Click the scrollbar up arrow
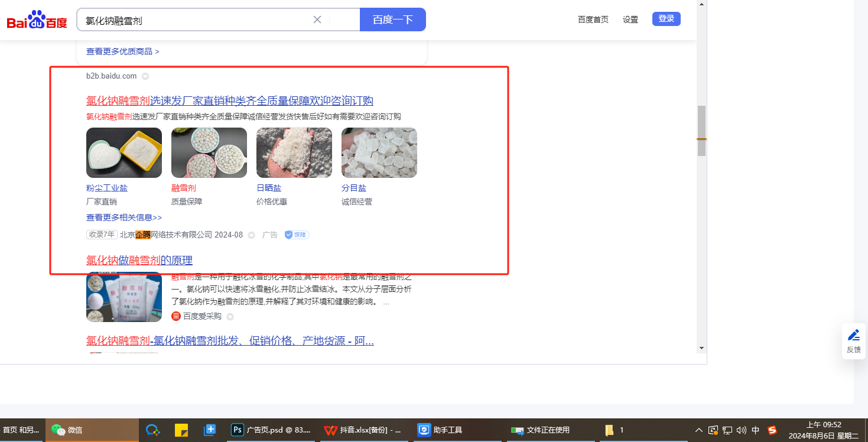868x442 pixels. pyautogui.click(x=702, y=4)
